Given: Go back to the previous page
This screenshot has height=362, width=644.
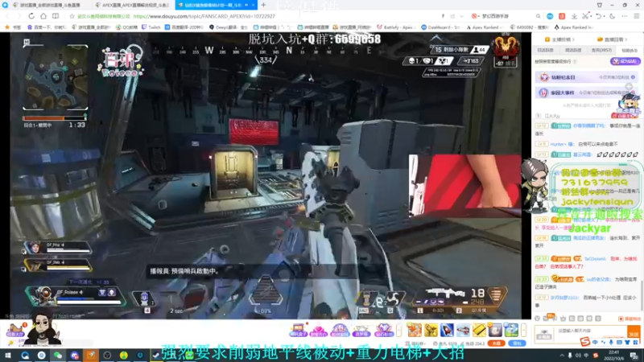Looking at the screenshot, I should 7,16.
